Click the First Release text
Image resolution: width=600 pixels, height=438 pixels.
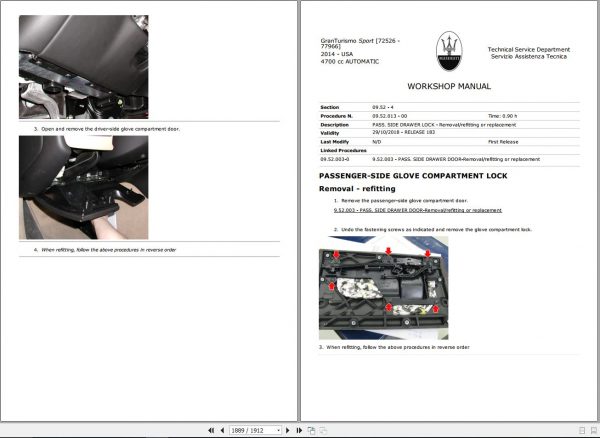coord(503,142)
